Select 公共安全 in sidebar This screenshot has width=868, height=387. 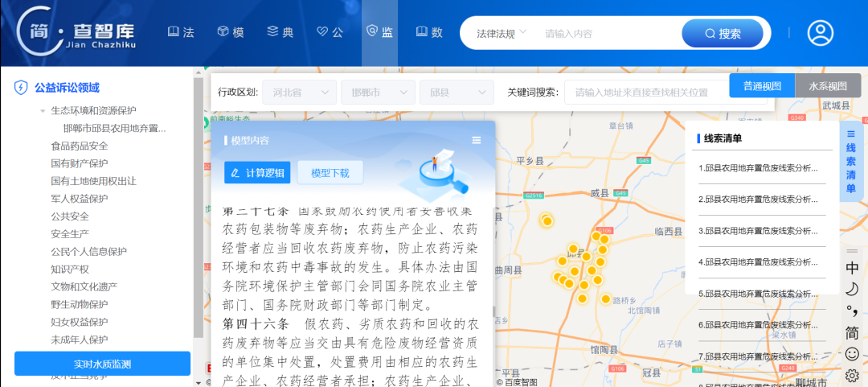coord(70,216)
